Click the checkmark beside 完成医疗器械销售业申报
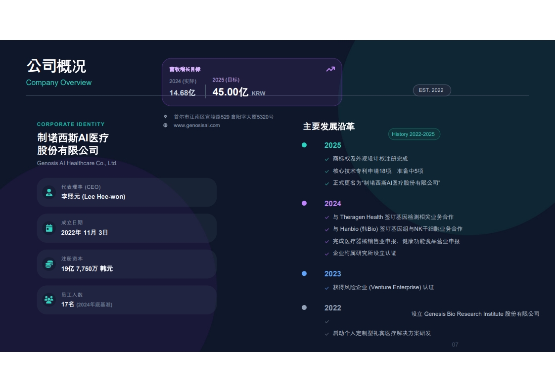 (326, 241)
